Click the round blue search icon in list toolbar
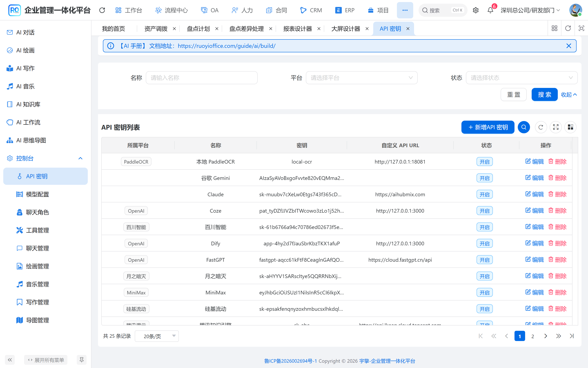Screen dimensions: 588x368 (524, 127)
